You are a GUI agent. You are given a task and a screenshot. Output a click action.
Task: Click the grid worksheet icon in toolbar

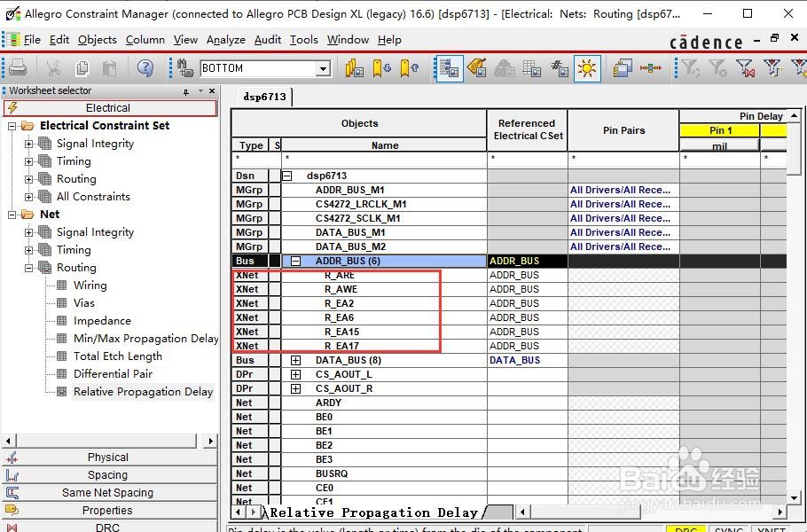[x=532, y=68]
